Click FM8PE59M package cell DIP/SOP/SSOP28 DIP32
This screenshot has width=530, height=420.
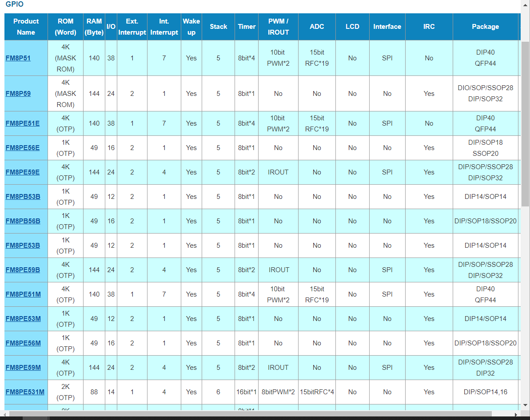[486, 368]
